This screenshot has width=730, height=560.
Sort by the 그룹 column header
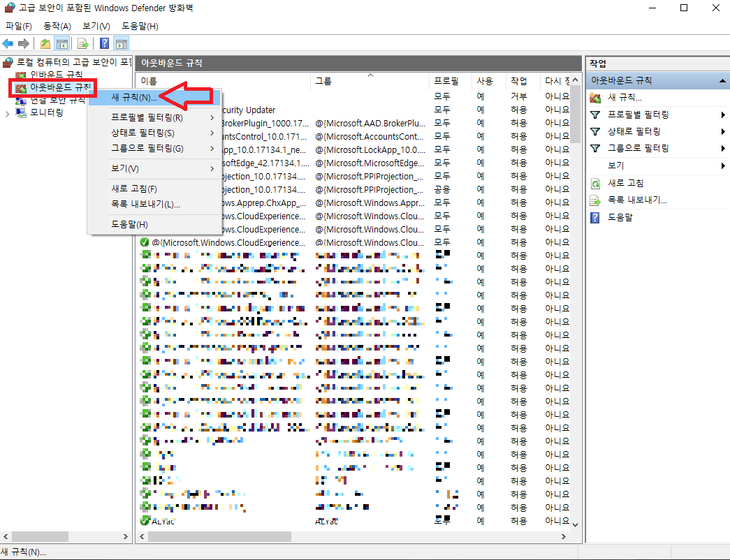pos(370,81)
